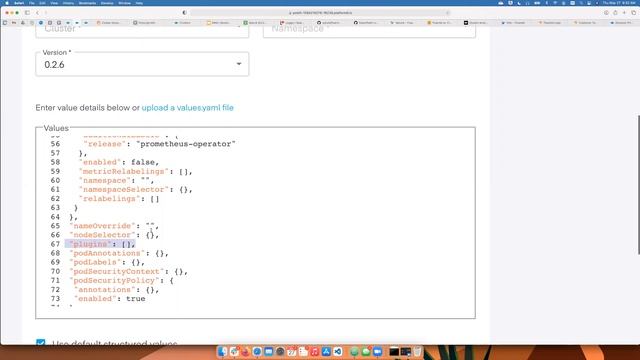The height and width of the screenshot is (360, 640).
Task: Click "podAnnotations" on line 68
Action: 107,253
